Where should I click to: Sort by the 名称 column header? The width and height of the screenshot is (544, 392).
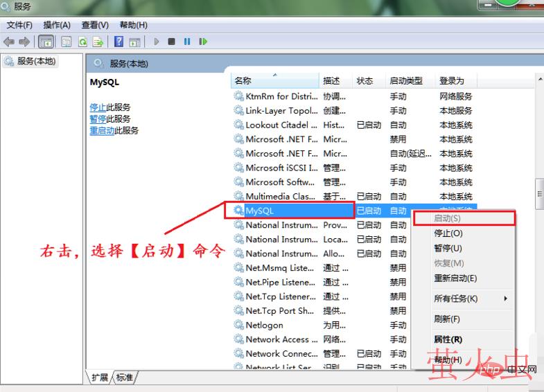tap(275, 81)
